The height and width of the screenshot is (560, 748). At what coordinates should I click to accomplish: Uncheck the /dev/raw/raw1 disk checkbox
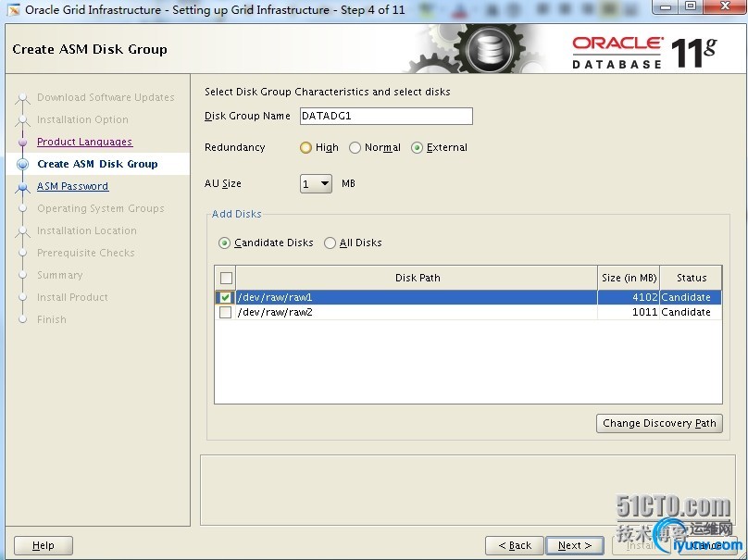click(225, 297)
